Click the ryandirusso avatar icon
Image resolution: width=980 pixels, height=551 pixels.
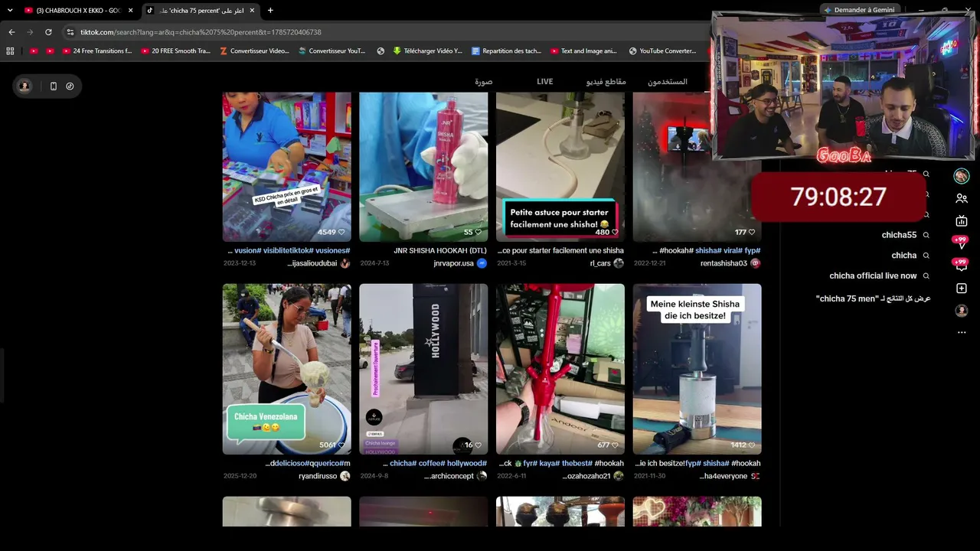click(x=345, y=476)
